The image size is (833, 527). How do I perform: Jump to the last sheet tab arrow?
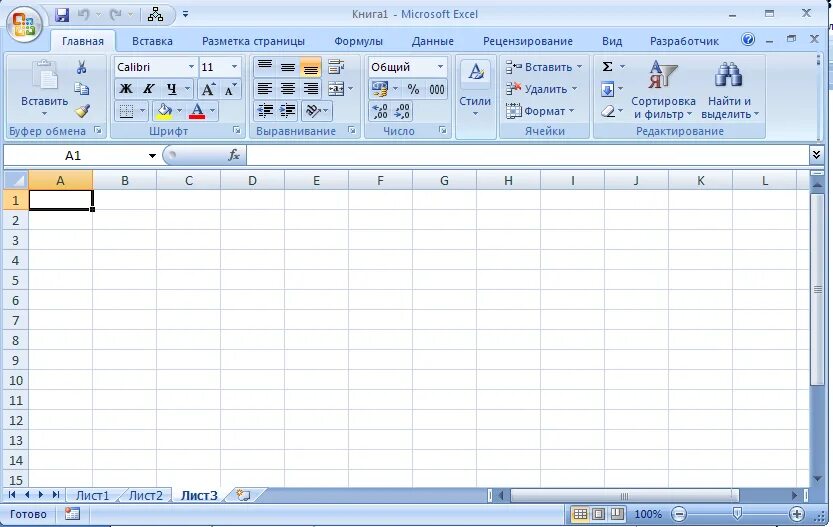(56, 495)
